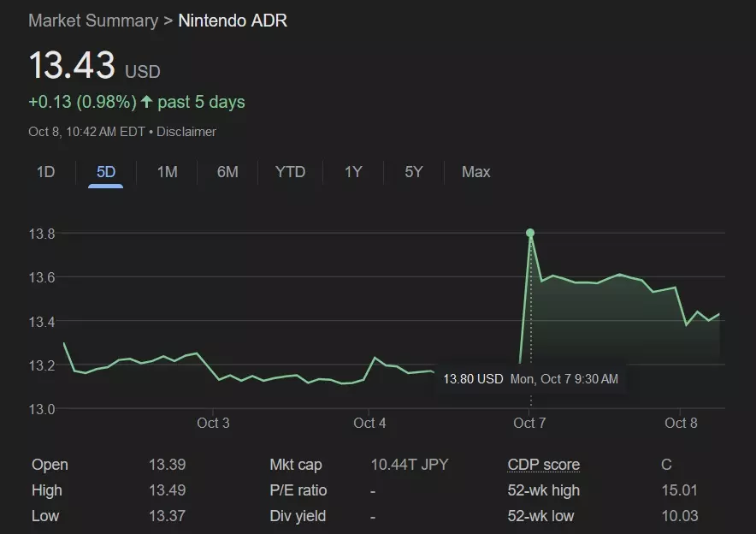
Task: Open the 5Y chart view
Action: tap(414, 172)
